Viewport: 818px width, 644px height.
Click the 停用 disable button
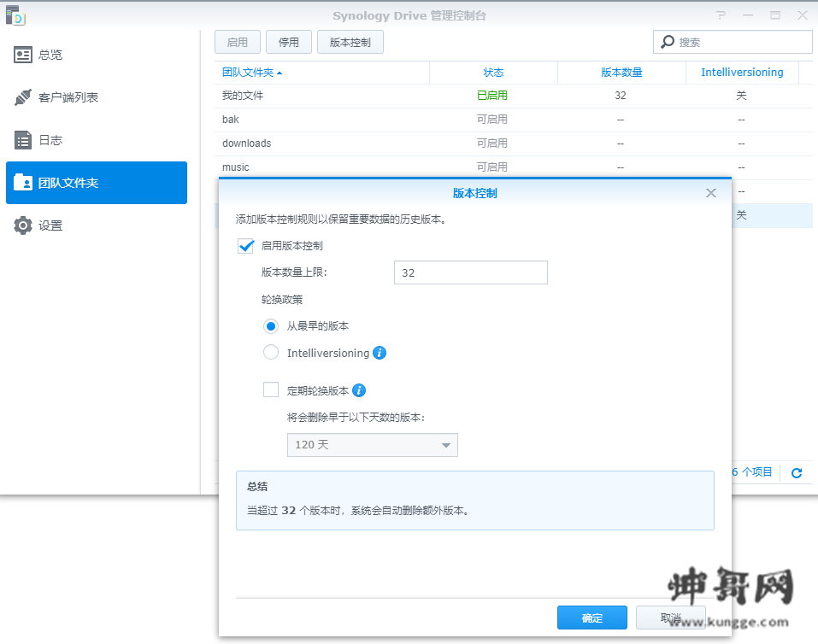tap(289, 42)
